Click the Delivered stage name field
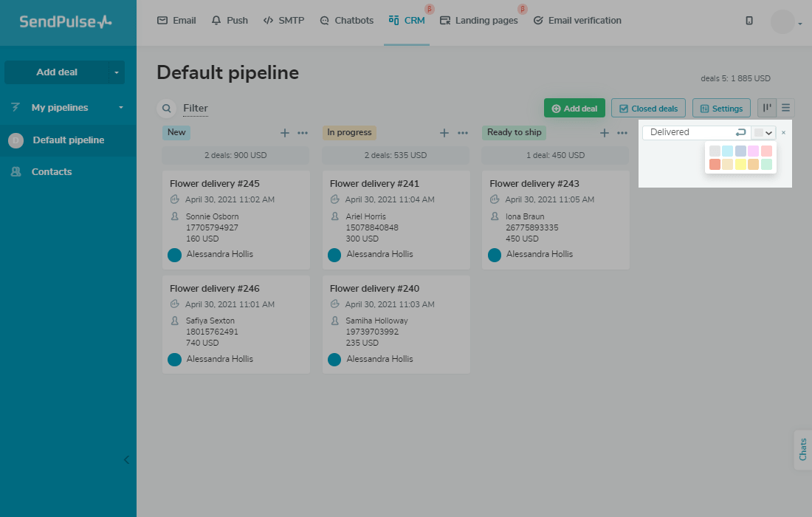This screenshot has width=812, height=517. [687, 132]
